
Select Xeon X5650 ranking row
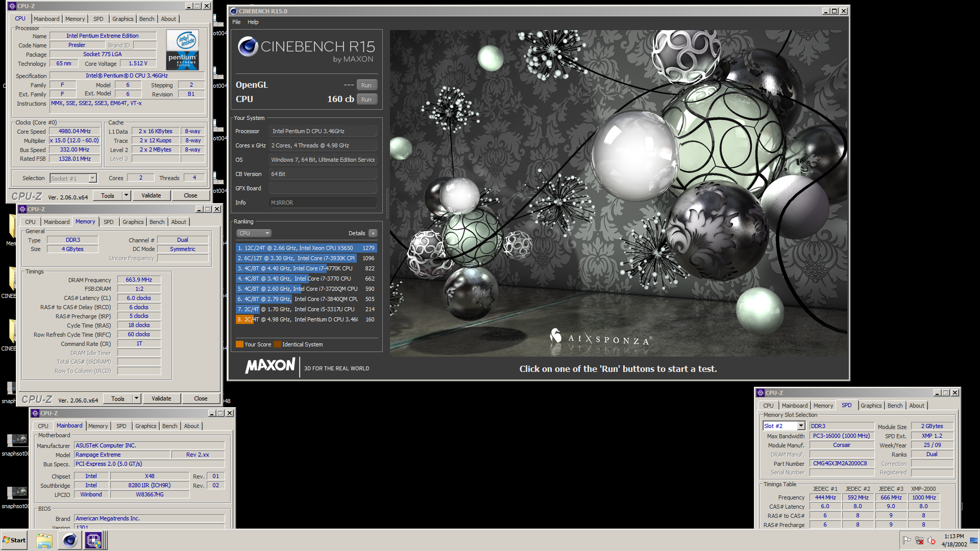click(306, 248)
